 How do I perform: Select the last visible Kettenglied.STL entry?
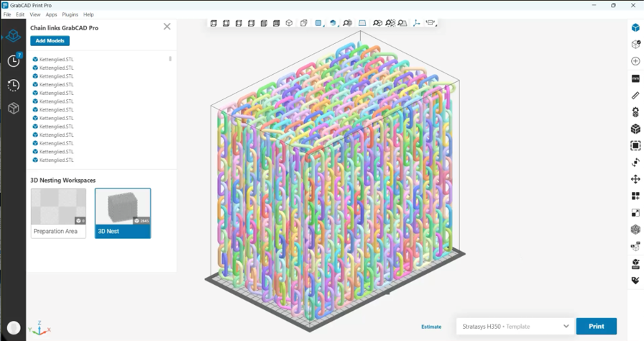(x=53, y=160)
